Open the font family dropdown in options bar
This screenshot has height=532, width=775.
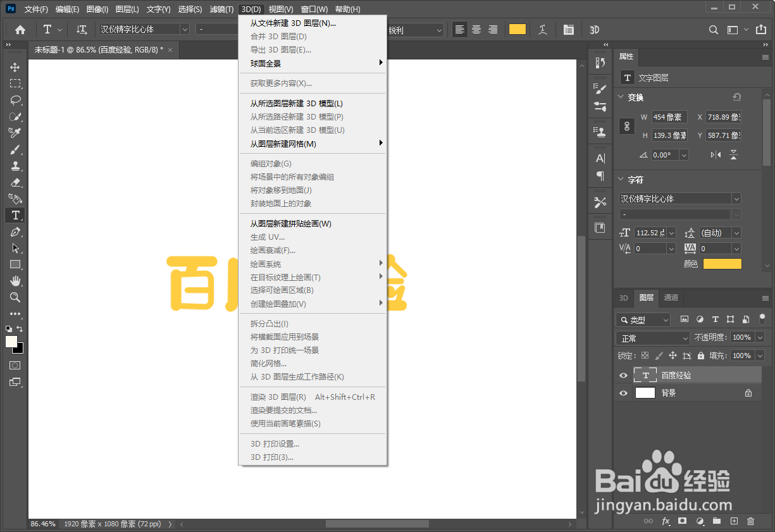(185, 29)
